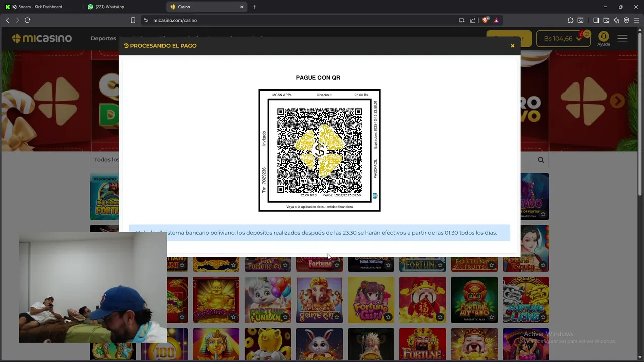Open Brave Wallet icon

[x=606, y=20]
